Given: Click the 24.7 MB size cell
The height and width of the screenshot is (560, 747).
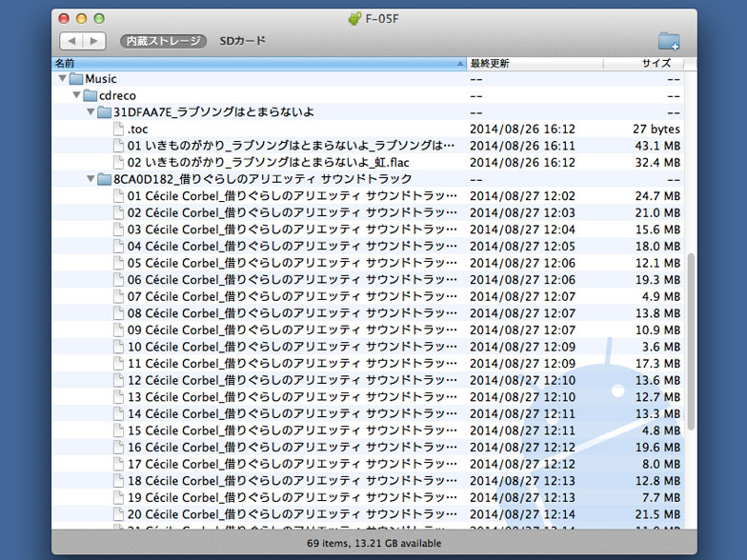Looking at the screenshot, I should click(x=657, y=196).
